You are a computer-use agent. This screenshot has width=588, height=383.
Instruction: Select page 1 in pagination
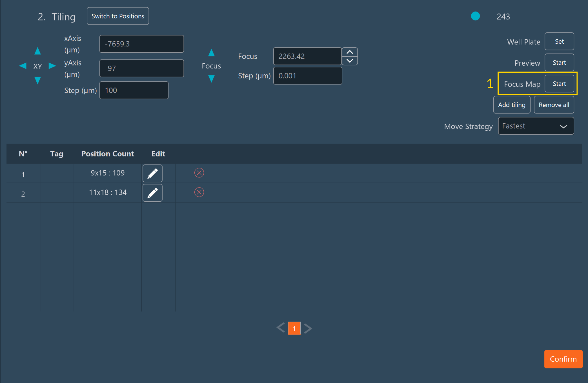[294, 328]
